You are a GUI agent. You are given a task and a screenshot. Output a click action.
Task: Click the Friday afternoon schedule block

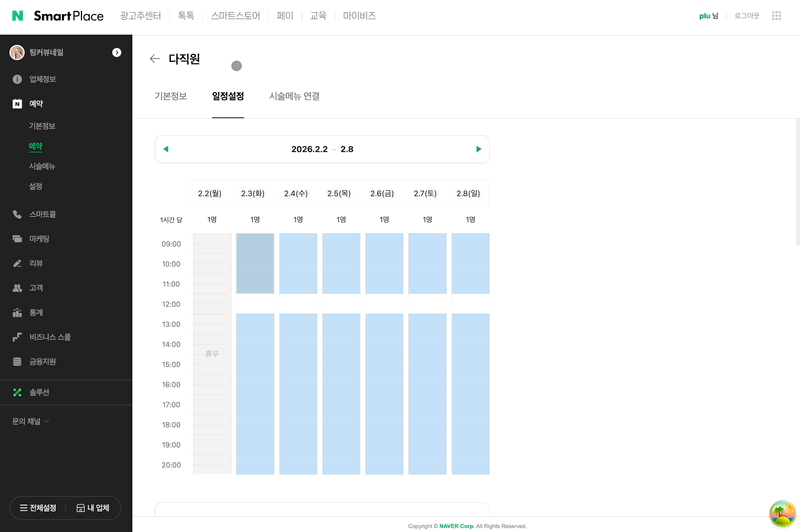pos(384,394)
